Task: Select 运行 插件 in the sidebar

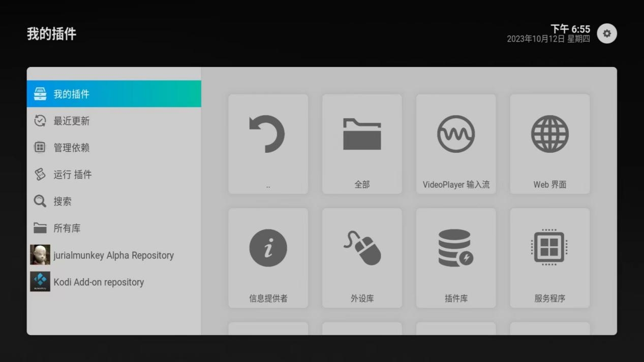Action: point(72,175)
